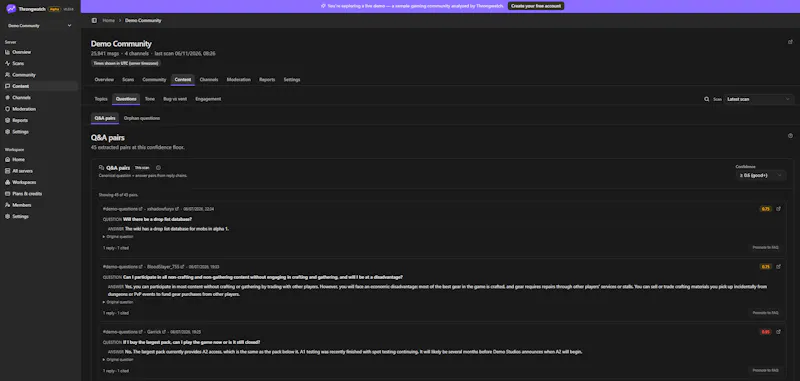Open Garrick user link

pos(156,332)
